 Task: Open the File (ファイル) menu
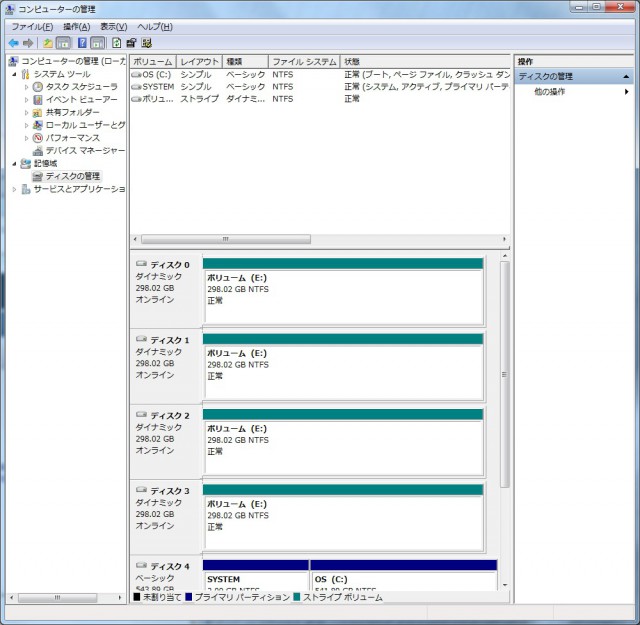pos(31,26)
